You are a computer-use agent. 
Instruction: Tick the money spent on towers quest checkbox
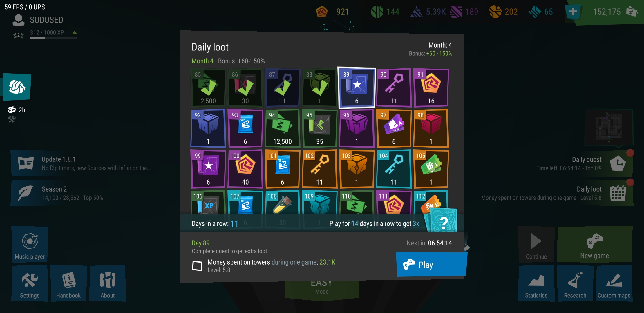197,265
